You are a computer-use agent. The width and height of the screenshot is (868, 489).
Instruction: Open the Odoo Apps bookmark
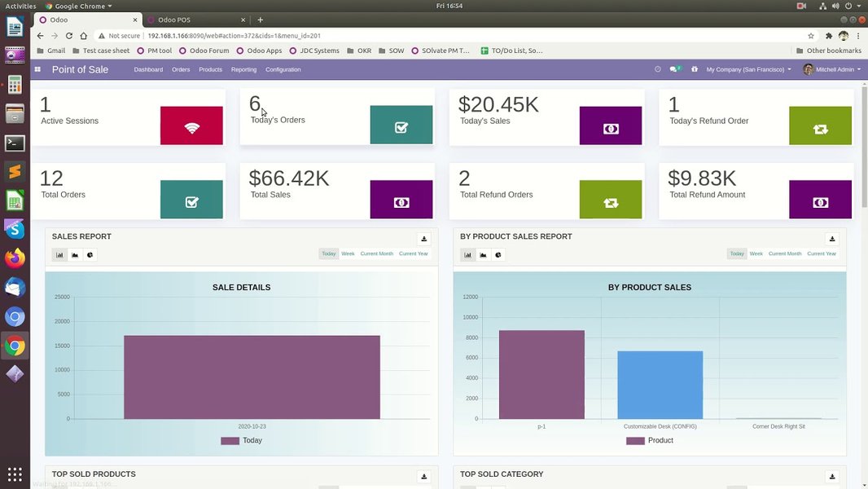[x=259, y=51]
